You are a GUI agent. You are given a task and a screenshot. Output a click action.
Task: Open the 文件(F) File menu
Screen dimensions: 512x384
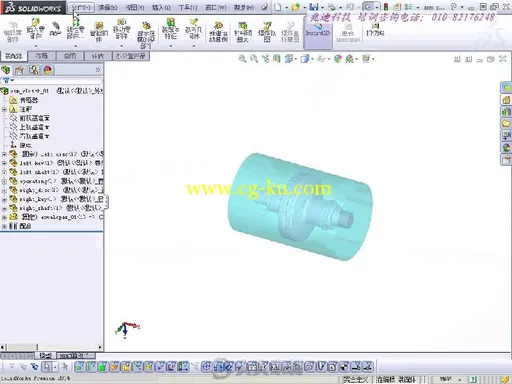(81, 7)
